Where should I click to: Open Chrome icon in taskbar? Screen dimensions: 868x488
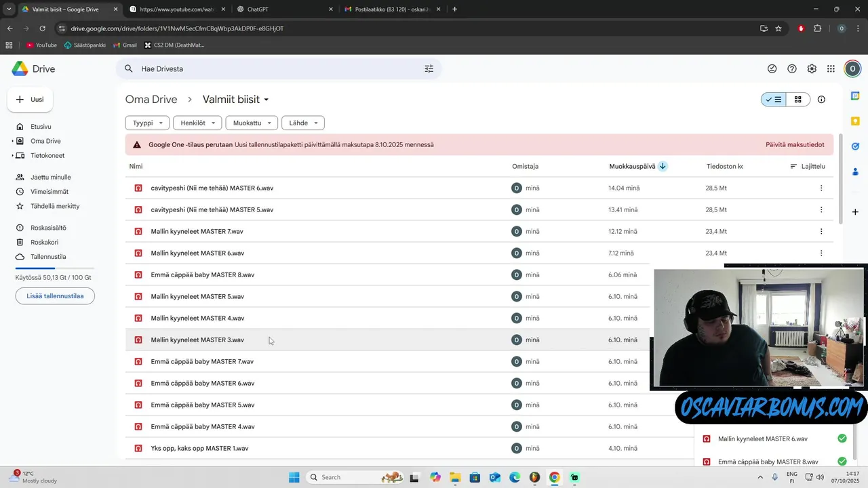pos(555,477)
